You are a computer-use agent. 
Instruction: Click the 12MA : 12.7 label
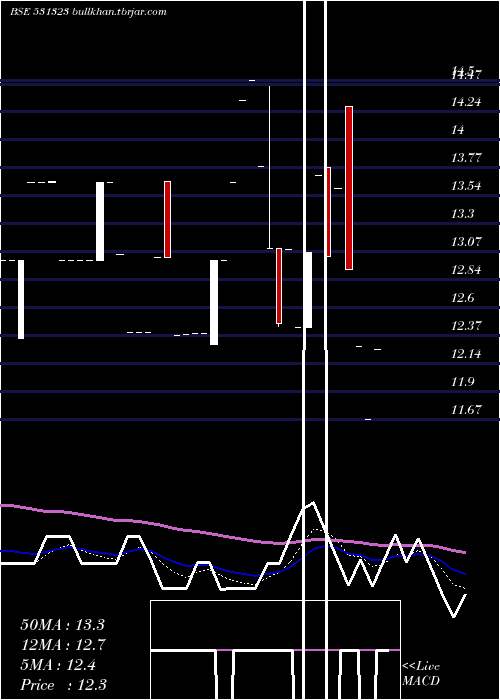point(62,645)
